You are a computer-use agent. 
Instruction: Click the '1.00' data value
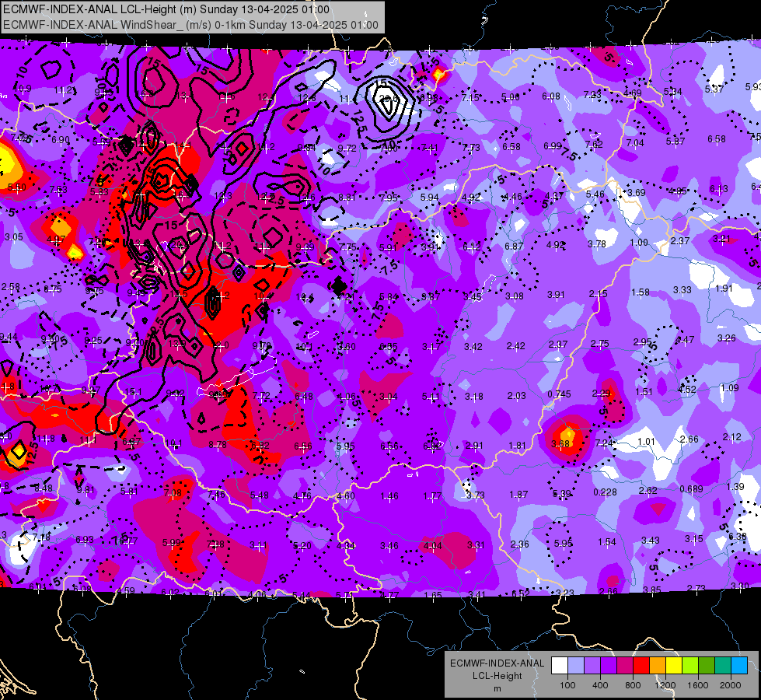click(639, 243)
